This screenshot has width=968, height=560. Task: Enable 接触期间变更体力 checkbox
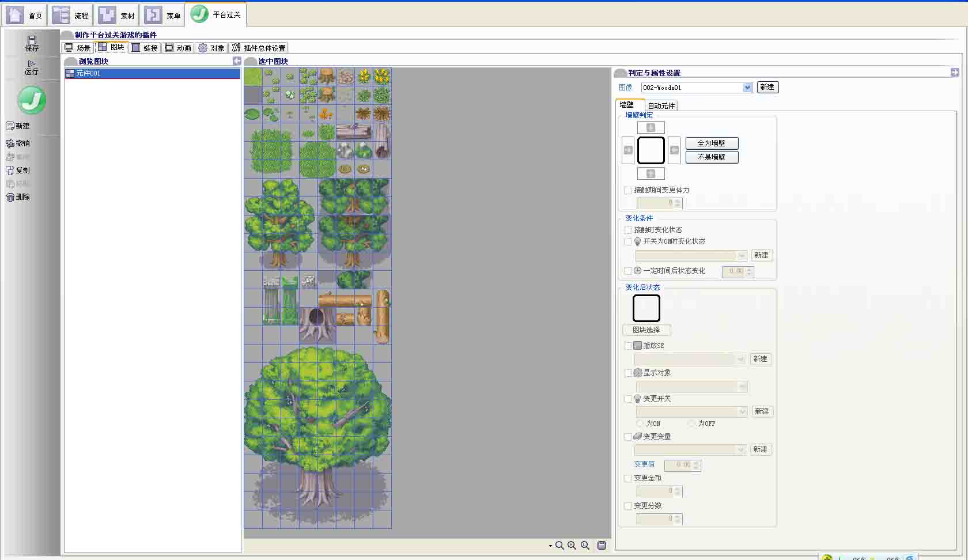click(x=628, y=190)
